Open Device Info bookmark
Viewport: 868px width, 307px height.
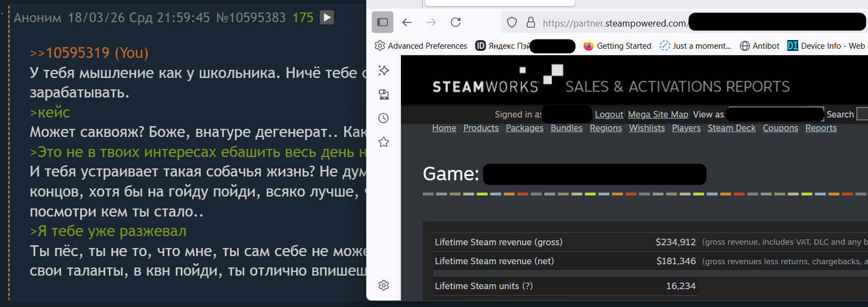(x=826, y=46)
